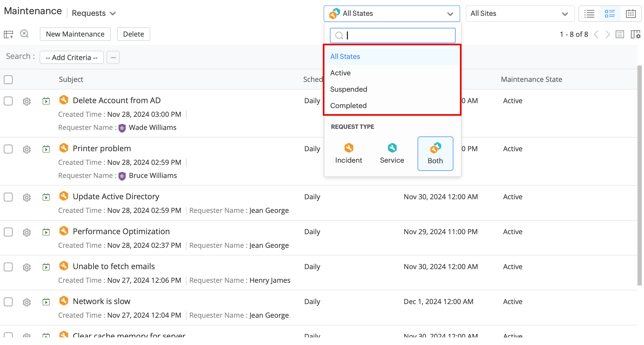Click schedule icon for Update Active Directory

(46, 197)
